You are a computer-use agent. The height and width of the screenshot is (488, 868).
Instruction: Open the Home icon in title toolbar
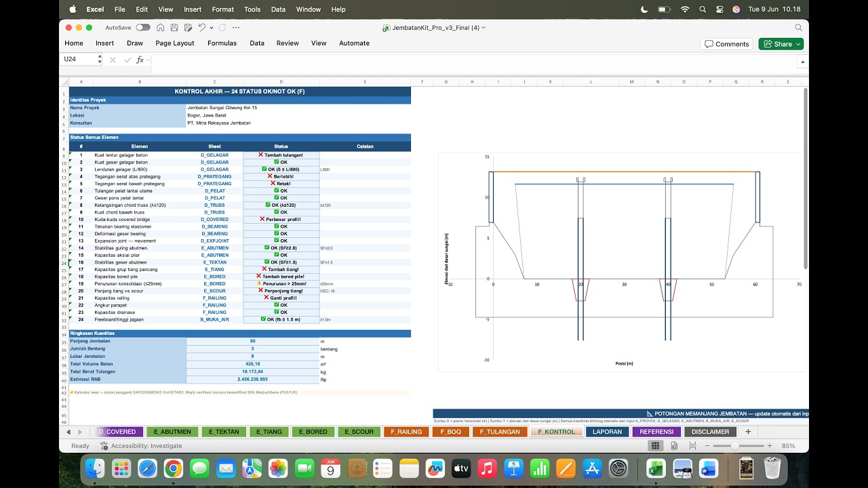[x=161, y=28]
